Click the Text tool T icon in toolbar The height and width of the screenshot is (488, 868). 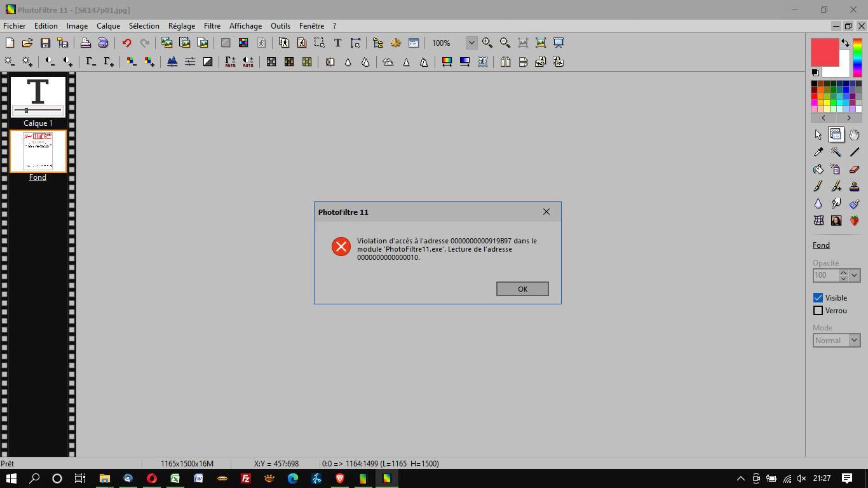pos(337,43)
